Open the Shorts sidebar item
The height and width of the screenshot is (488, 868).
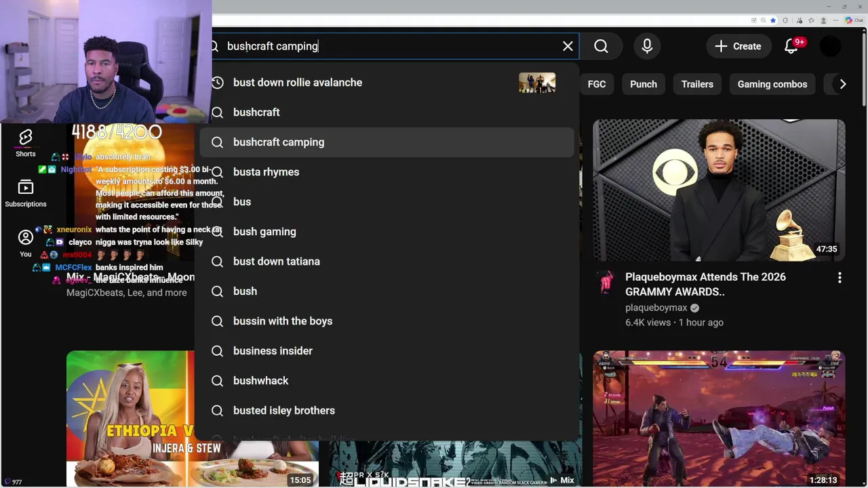coord(26,143)
